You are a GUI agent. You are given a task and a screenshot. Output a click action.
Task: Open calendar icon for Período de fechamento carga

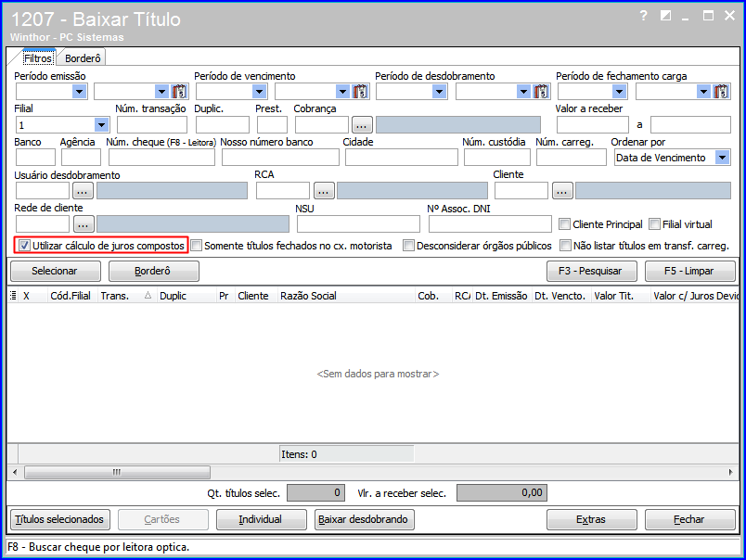(721, 91)
